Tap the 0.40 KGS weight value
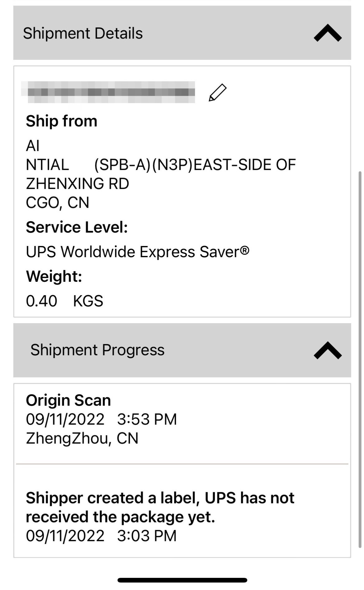 coord(64,301)
